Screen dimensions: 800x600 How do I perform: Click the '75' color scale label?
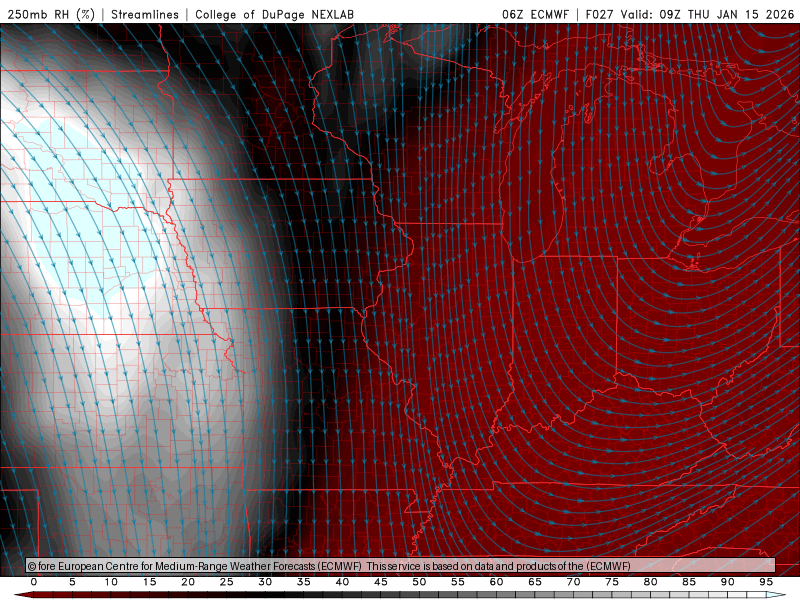(612, 582)
